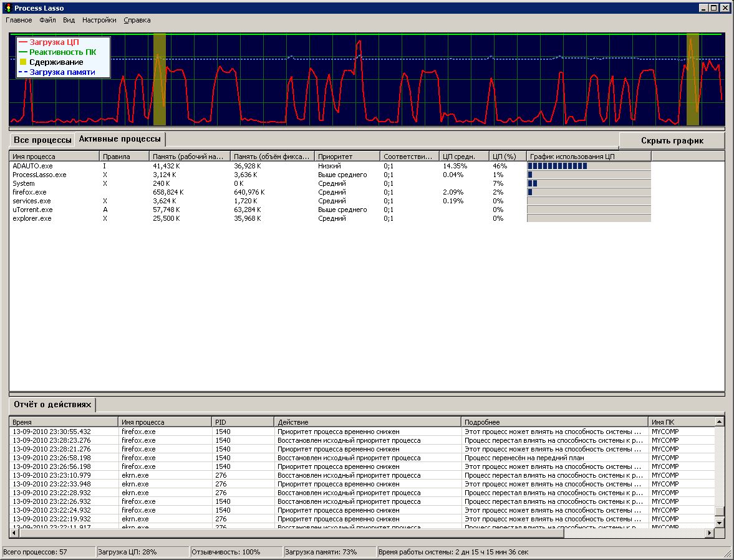
Task: Select the ekrn.exe log entry at 23:23:10.979
Action: click(362, 475)
